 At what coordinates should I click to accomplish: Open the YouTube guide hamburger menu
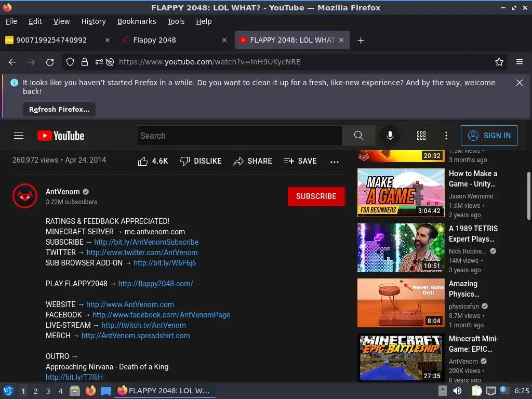click(x=19, y=136)
